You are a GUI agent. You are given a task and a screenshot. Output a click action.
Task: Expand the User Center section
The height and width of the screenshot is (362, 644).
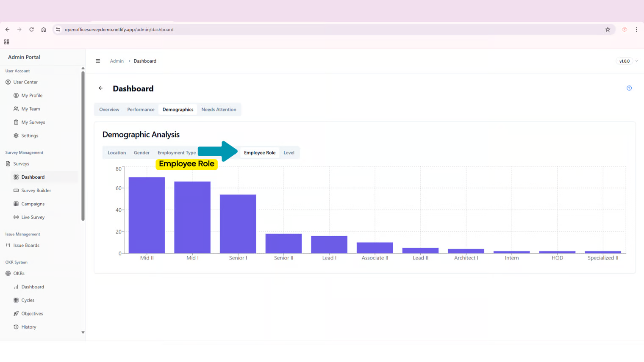pos(25,82)
